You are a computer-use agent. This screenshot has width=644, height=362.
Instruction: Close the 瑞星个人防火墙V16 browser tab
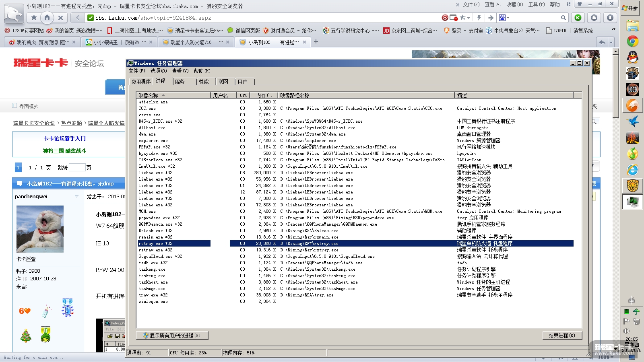pos(227,42)
